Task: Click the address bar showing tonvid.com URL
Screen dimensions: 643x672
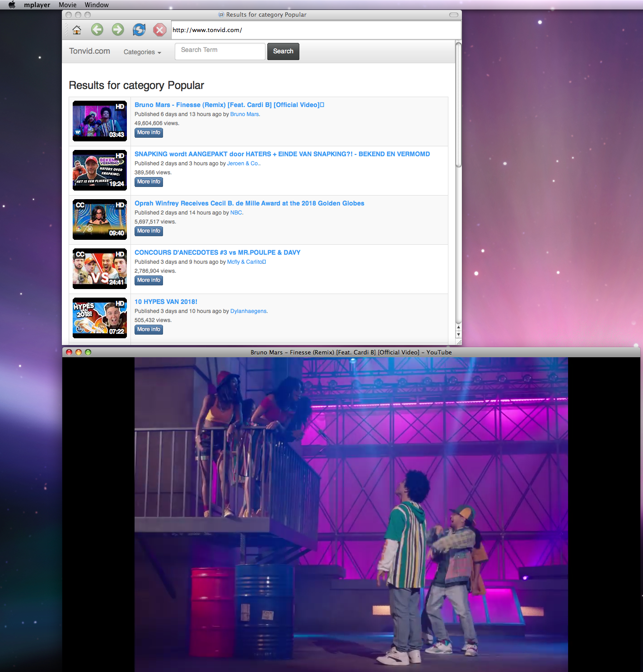Action: 316,30
